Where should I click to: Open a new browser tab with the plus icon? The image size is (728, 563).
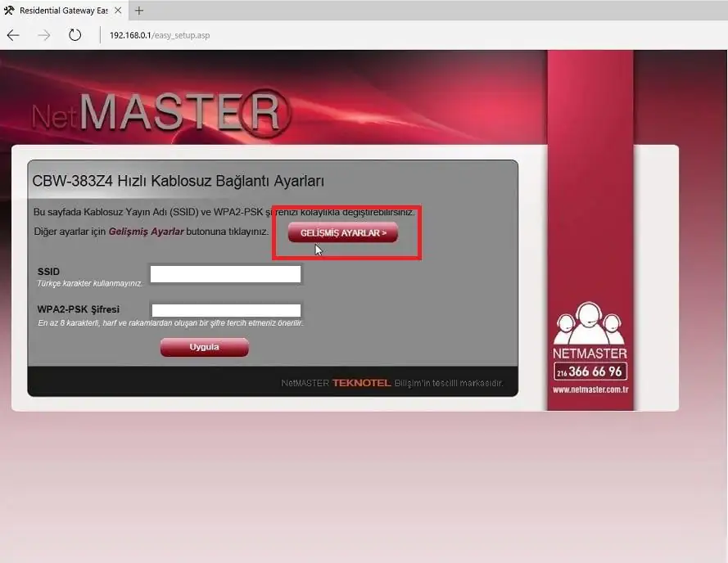tap(138, 11)
